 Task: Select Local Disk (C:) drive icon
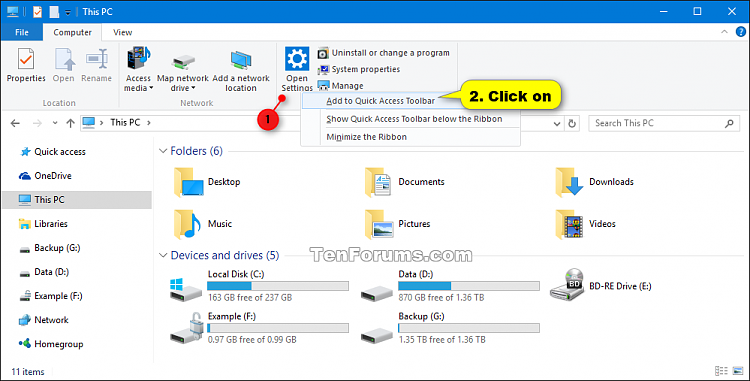tap(186, 289)
